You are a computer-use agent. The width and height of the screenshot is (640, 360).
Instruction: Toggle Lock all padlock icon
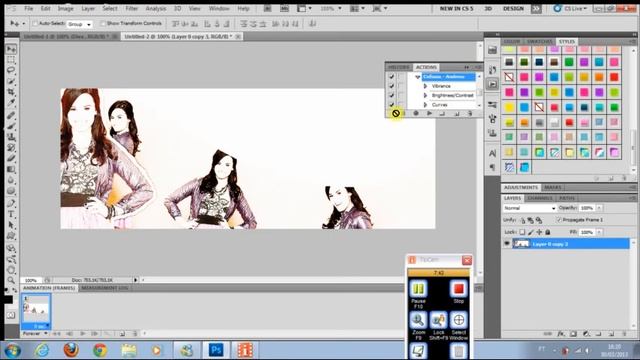coord(548,232)
